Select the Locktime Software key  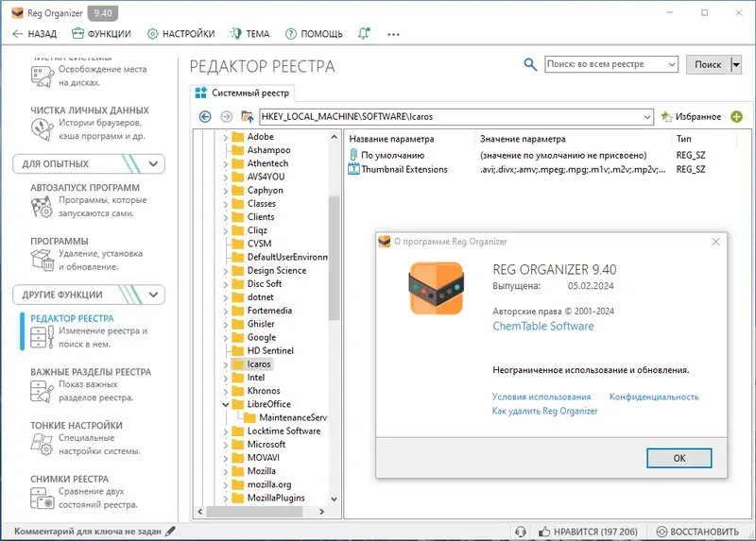tap(283, 431)
